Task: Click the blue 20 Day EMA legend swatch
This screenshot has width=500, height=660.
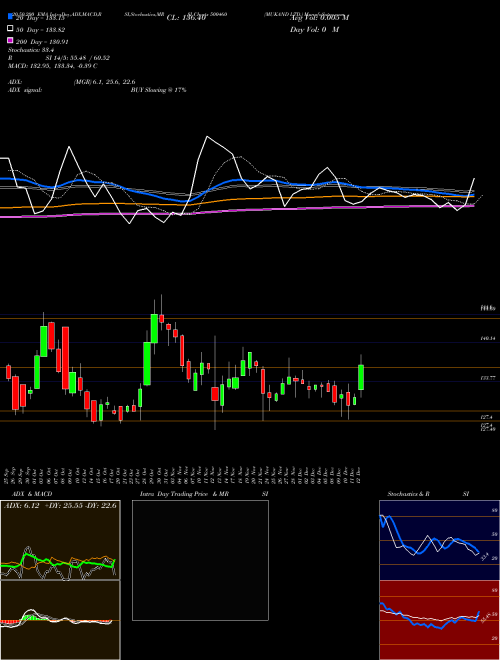Action: click(10, 17)
